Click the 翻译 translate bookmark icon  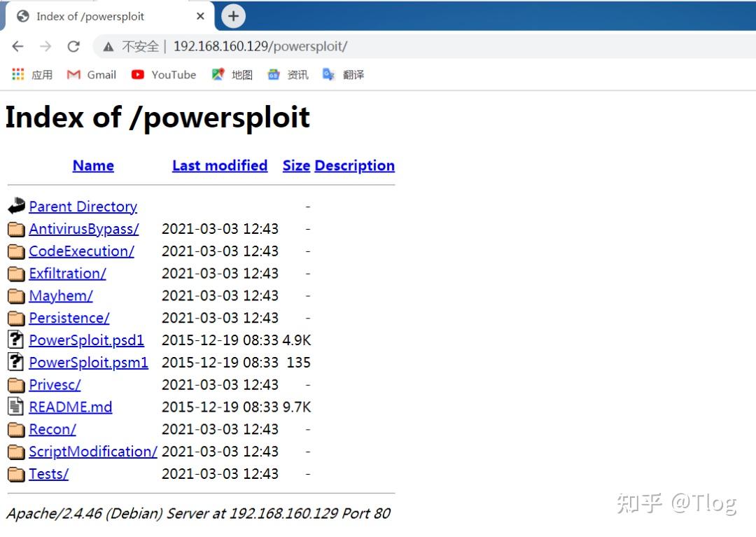[x=328, y=74]
